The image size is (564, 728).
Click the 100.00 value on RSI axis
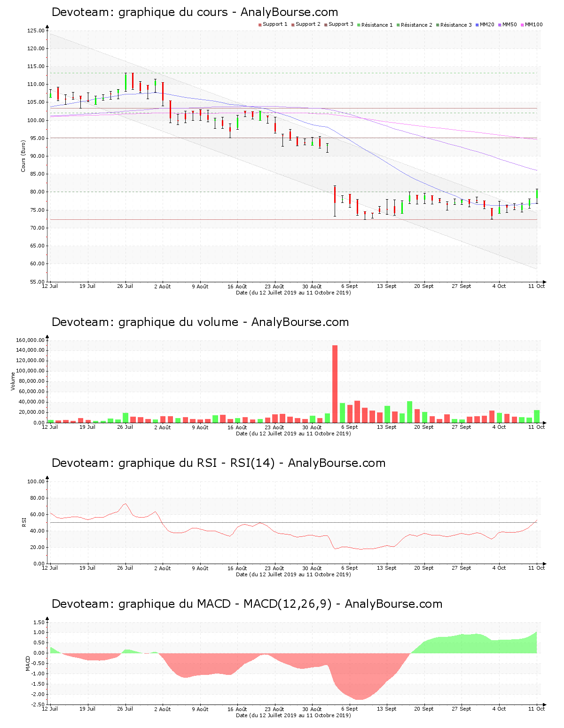coord(36,481)
